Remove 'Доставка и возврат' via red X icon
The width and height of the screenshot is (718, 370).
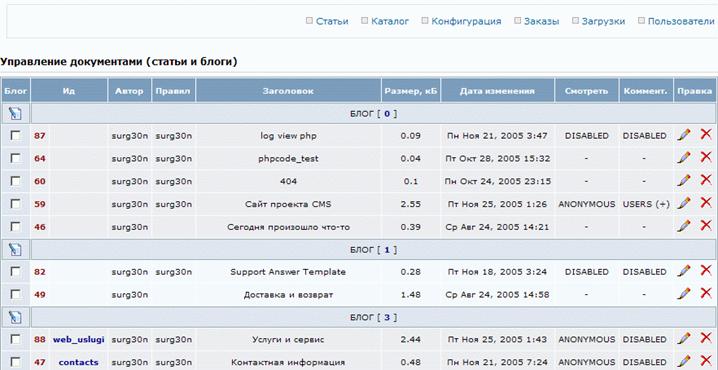click(x=706, y=293)
